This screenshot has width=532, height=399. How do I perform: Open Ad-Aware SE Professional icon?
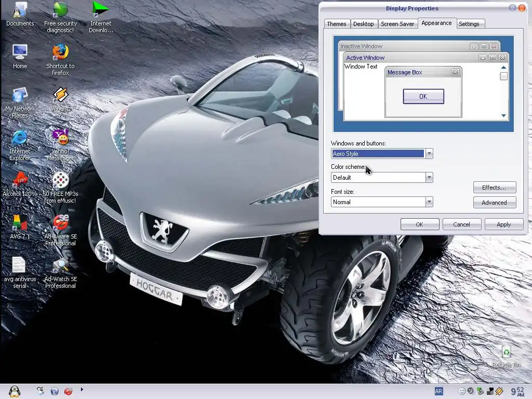(x=60, y=230)
